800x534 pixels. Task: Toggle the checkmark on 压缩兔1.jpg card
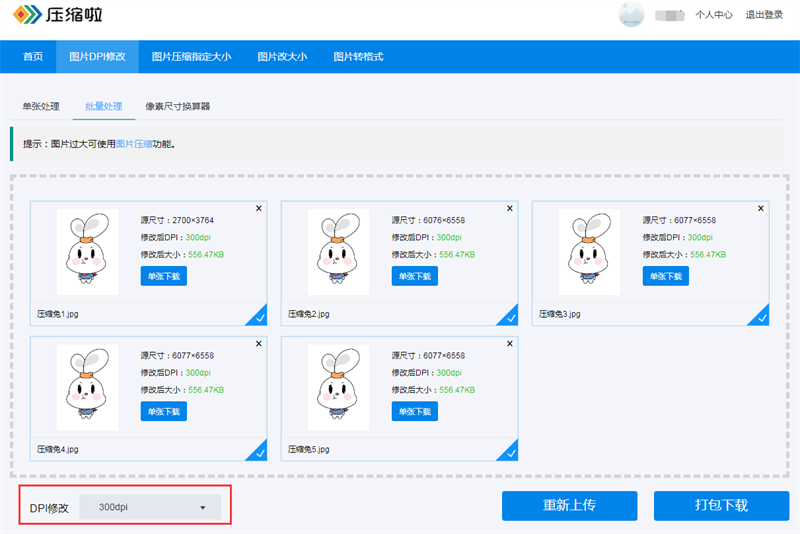click(x=259, y=317)
